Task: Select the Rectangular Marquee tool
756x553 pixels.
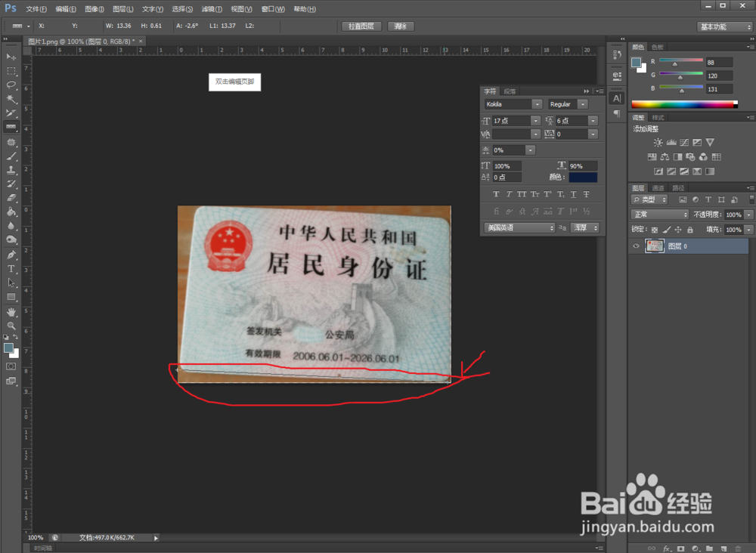Action: click(11, 71)
